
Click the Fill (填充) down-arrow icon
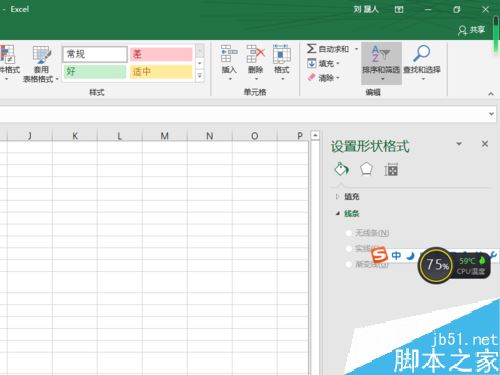(311, 63)
